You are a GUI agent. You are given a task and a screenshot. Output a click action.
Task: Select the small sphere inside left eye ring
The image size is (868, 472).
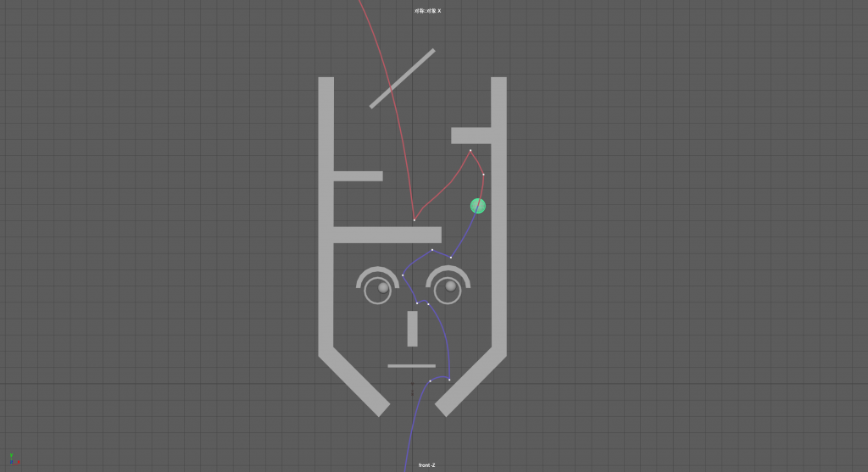383,288
